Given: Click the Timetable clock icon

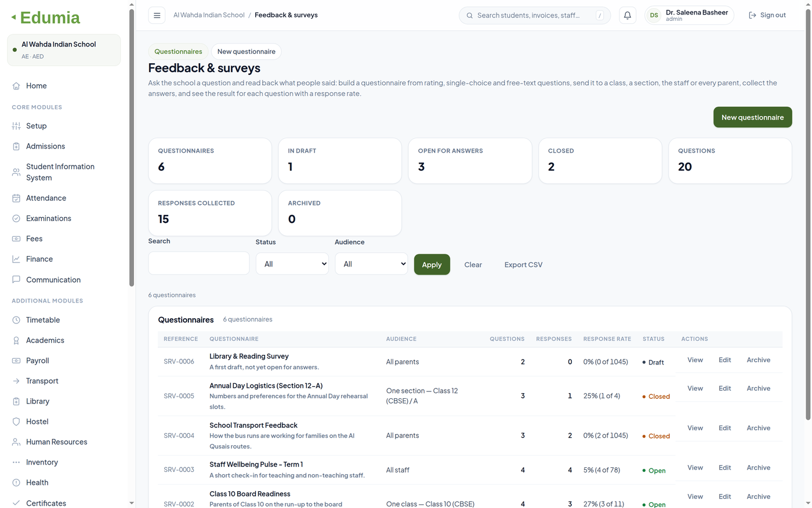Looking at the screenshot, I should tap(16, 320).
